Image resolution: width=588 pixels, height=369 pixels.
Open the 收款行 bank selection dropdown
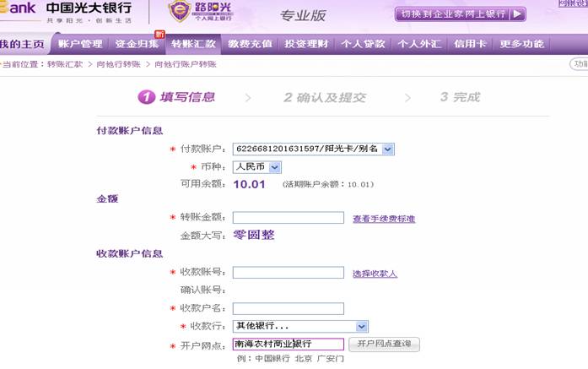point(361,327)
